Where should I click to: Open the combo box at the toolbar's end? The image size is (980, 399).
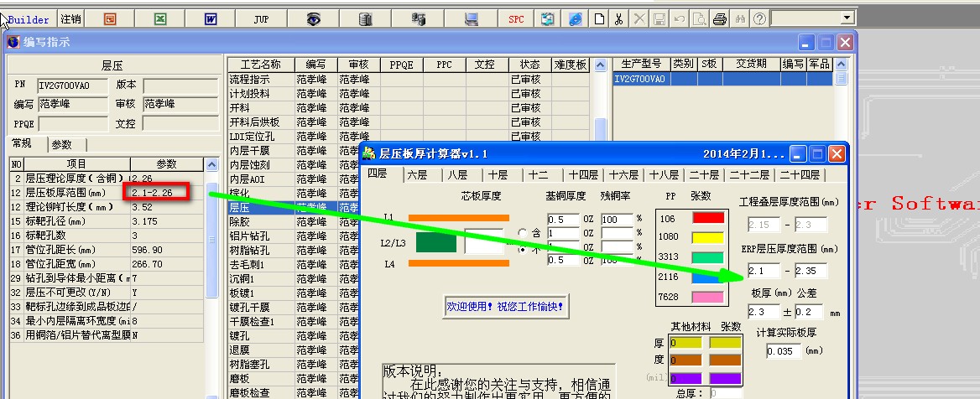pos(847,18)
